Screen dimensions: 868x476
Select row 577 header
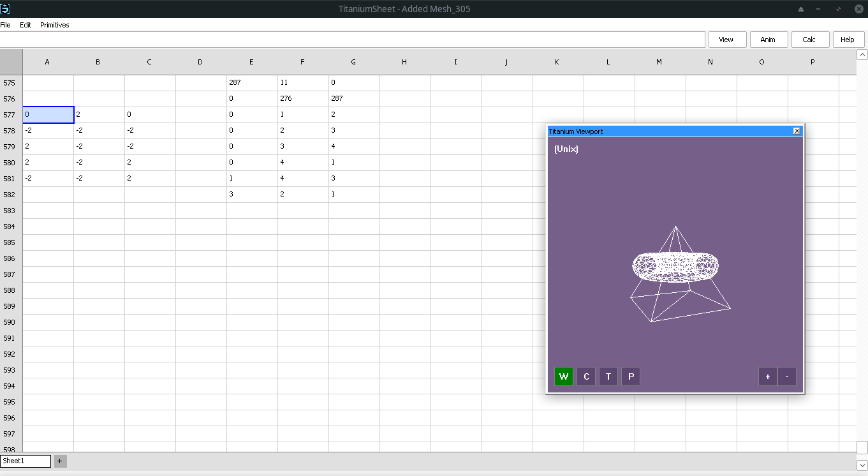click(x=11, y=115)
